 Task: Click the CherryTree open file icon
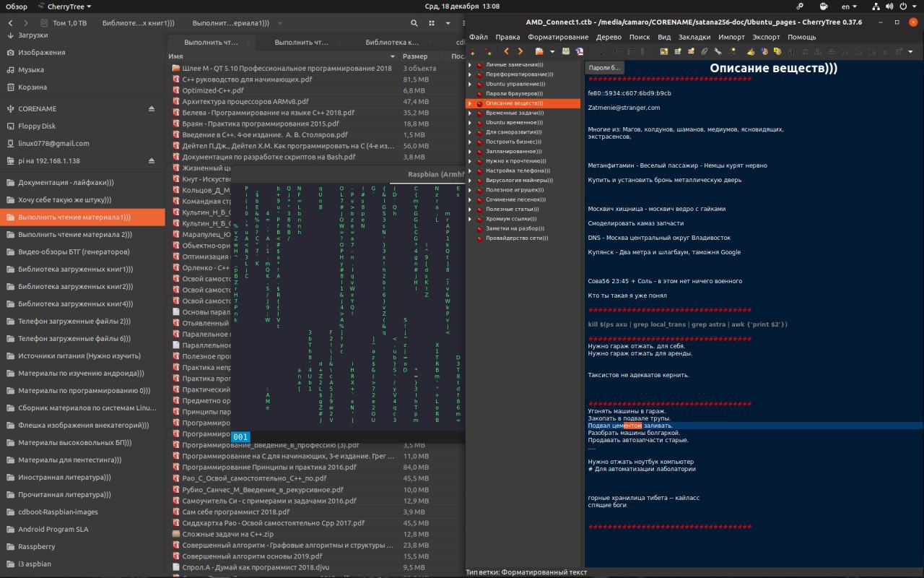539,51
